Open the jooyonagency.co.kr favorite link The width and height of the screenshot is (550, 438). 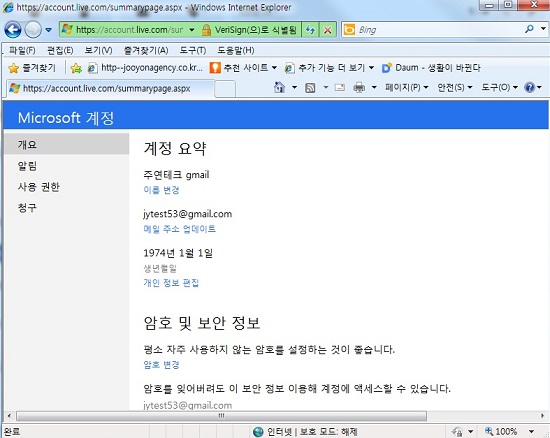coord(145,68)
